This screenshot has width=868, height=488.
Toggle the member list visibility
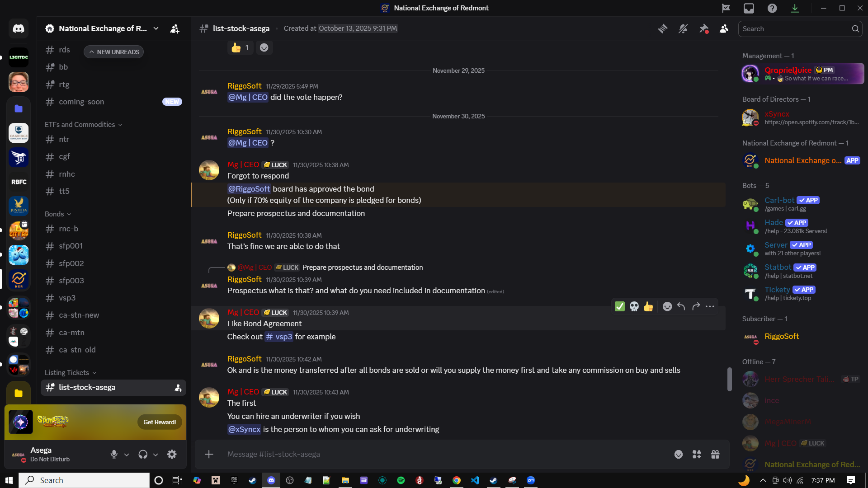pos(724,28)
